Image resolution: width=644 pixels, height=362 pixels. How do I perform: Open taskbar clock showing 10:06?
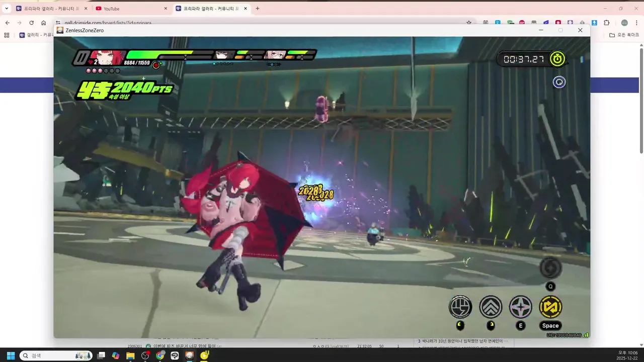click(626, 355)
